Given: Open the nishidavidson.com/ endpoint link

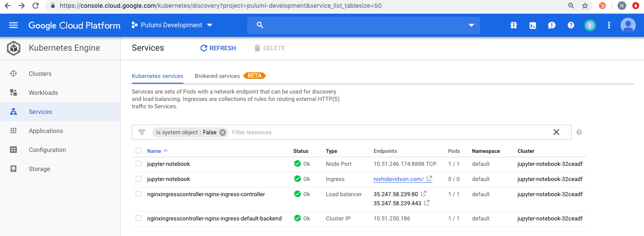Looking at the screenshot, I should point(399,179).
